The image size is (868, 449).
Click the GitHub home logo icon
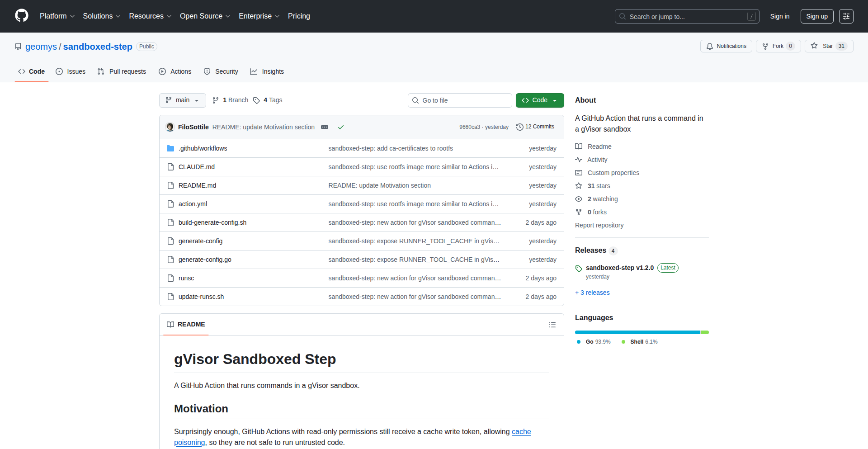click(x=21, y=16)
